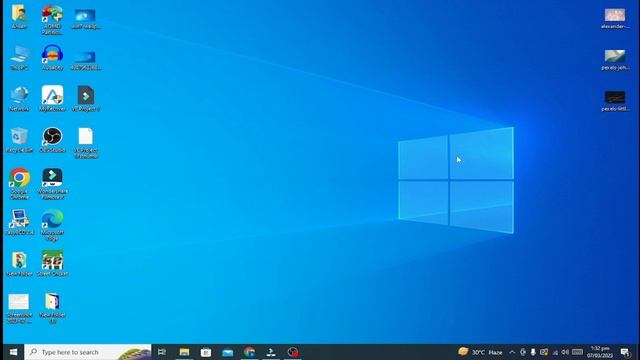Viewport: 640px width, 360px height.
Task: Click the microphone icon in system tray
Action: click(x=533, y=352)
